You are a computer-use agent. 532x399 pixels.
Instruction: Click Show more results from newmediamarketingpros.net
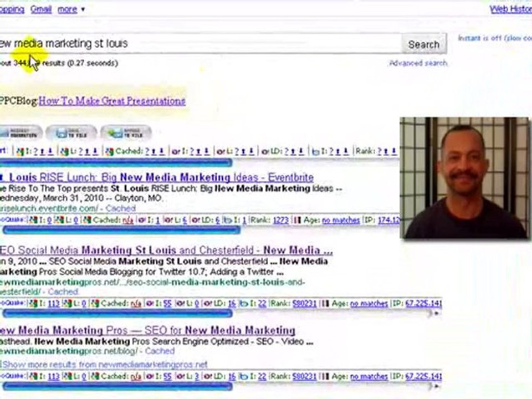105,365
